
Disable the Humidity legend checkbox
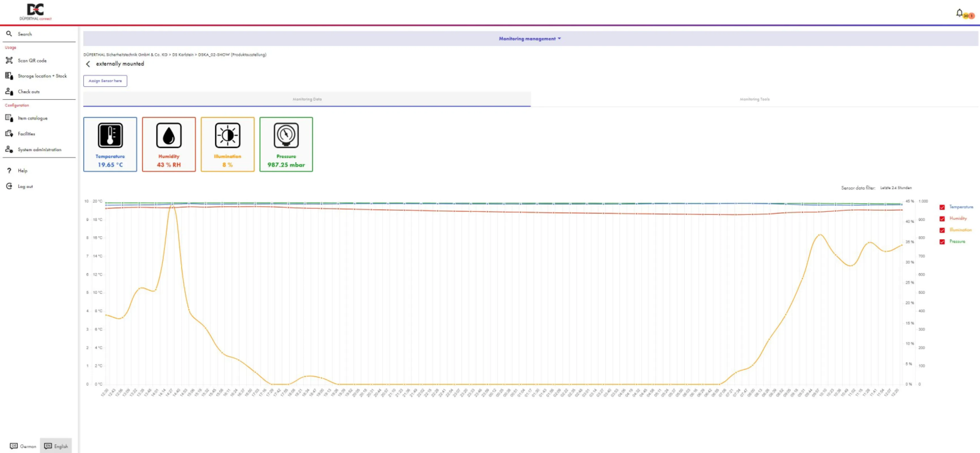click(942, 219)
